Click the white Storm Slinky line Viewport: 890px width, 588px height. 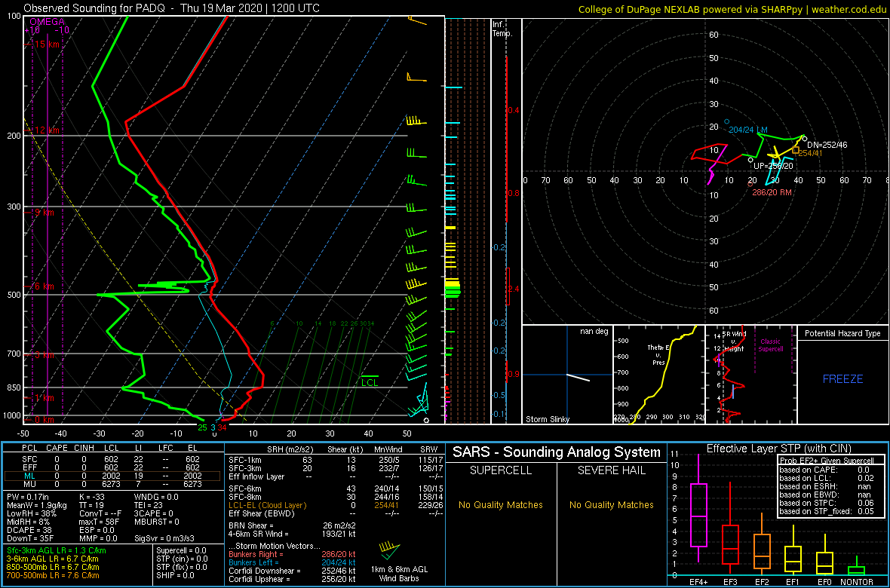click(578, 378)
